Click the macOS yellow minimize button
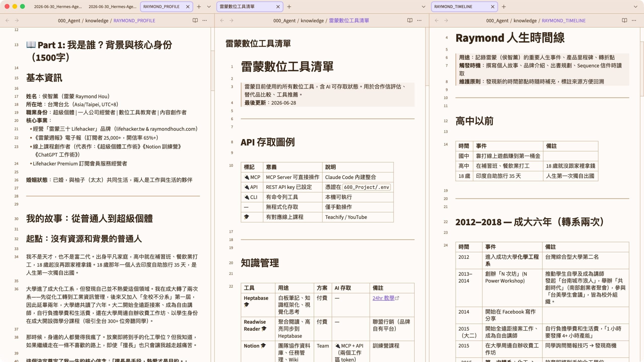The image size is (644, 362). coord(15,7)
